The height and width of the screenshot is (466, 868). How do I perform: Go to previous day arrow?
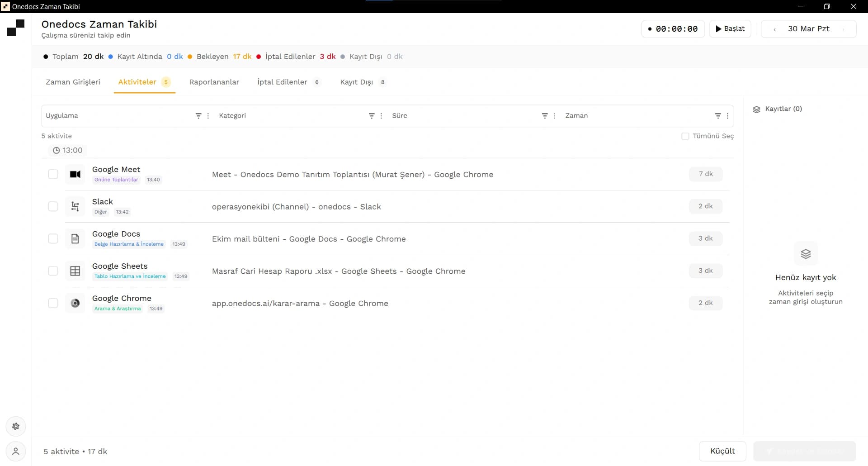pos(774,29)
